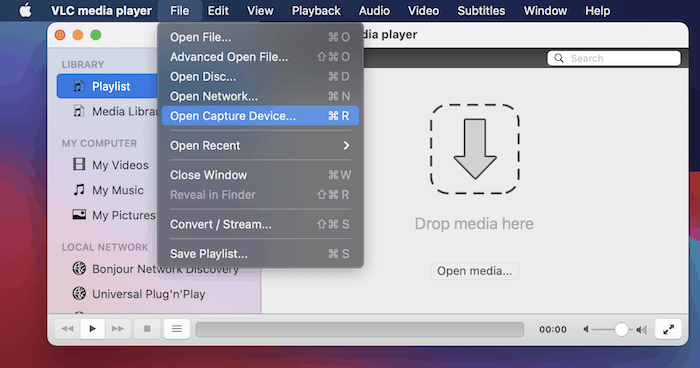The height and width of the screenshot is (368, 700).
Task: Open the Audio menu
Action: coord(374,11)
